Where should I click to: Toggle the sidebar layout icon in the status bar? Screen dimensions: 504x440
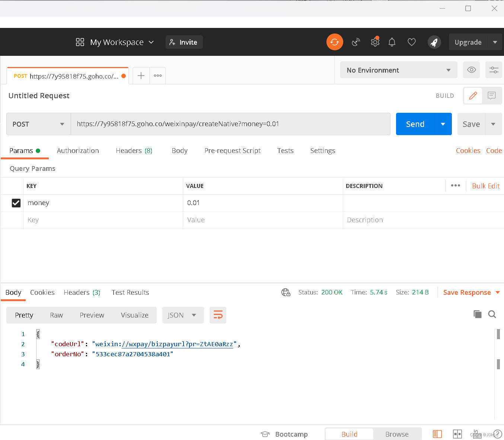point(437,434)
